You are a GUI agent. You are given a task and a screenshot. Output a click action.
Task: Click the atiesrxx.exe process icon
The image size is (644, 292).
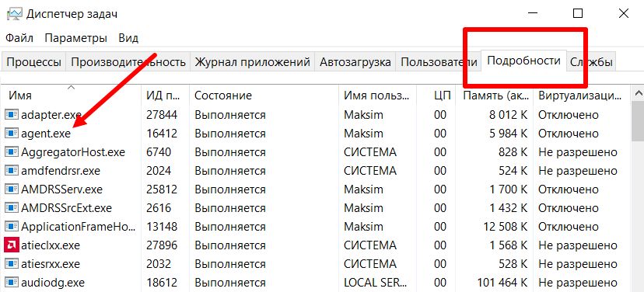point(12,264)
